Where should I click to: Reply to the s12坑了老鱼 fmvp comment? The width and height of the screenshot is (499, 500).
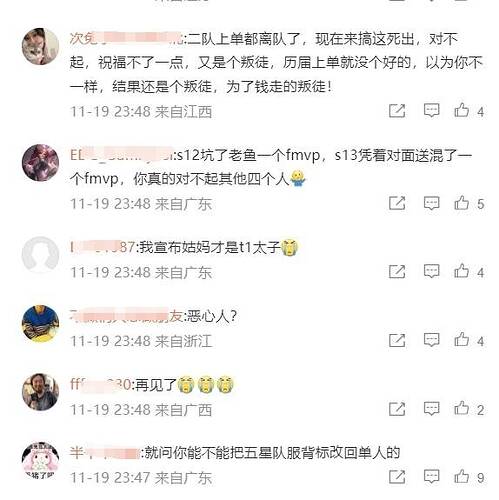[431, 203]
